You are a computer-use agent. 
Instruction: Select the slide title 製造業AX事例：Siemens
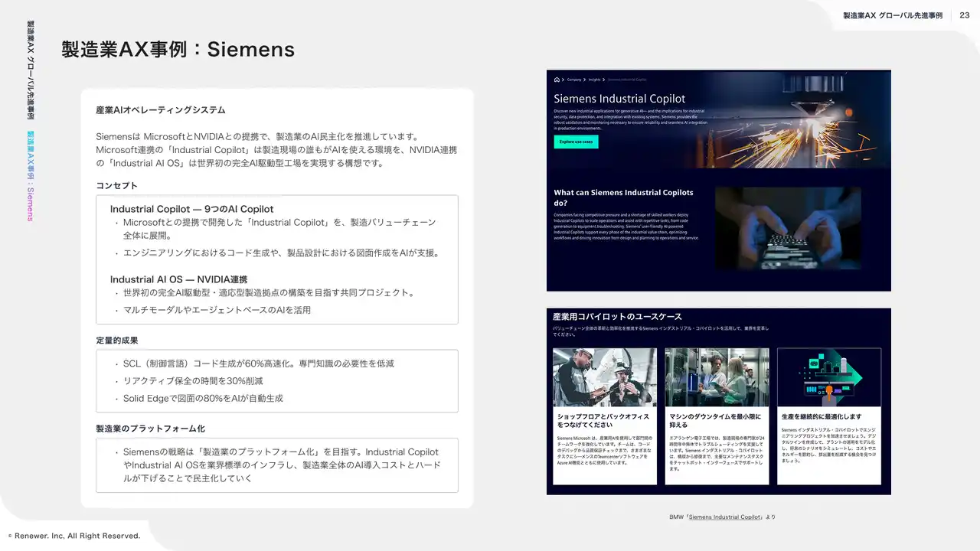click(x=178, y=49)
